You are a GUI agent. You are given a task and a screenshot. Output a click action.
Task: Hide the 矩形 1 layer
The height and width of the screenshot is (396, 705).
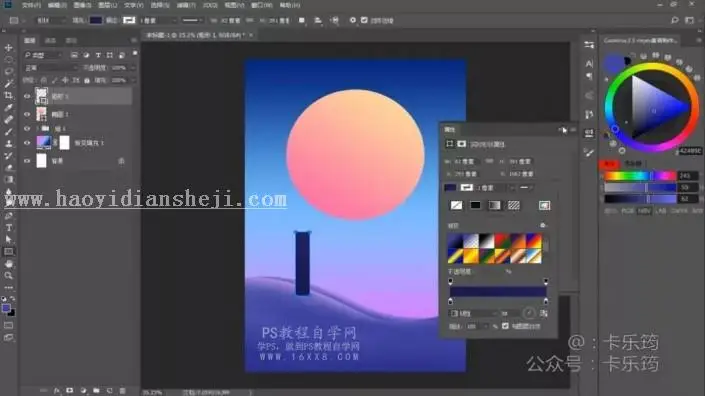[x=27, y=96]
